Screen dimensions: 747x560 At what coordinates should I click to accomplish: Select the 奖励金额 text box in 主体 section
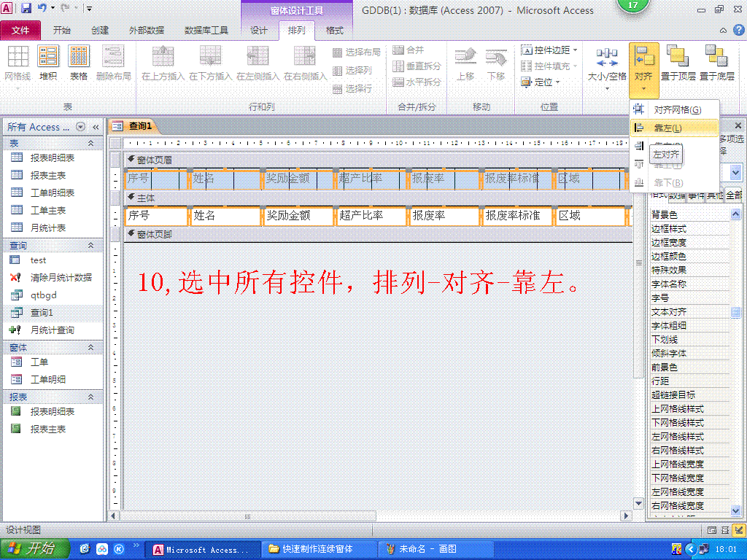pyautogui.click(x=298, y=216)
